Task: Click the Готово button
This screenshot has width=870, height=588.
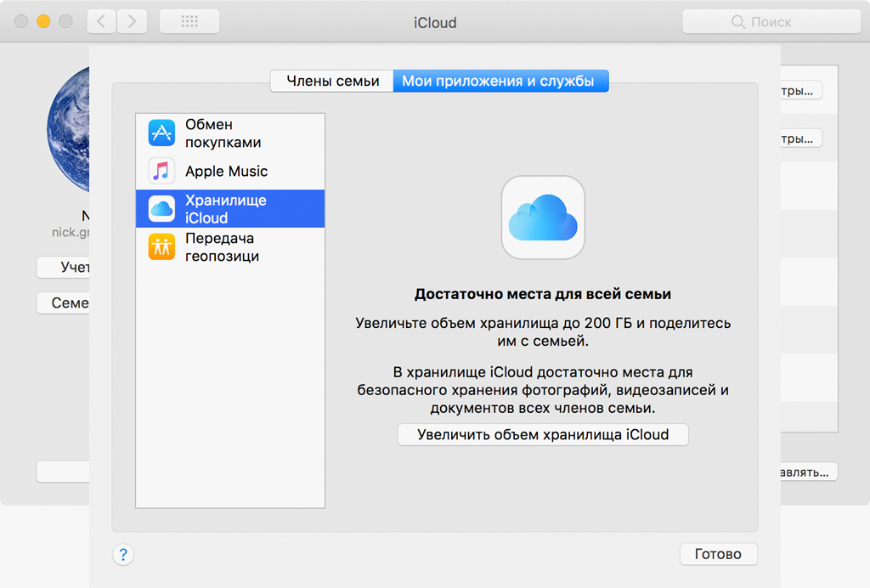Action: (x=718, y=554)
